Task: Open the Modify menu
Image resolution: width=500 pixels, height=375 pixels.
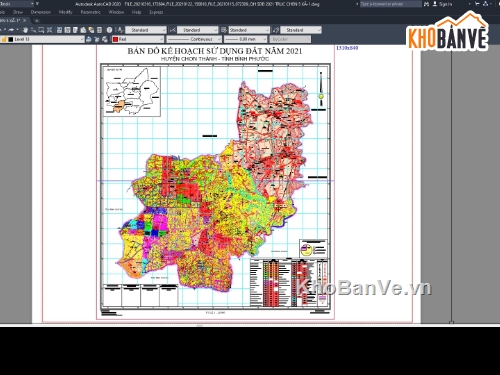Action: click(x=65, y=12)
